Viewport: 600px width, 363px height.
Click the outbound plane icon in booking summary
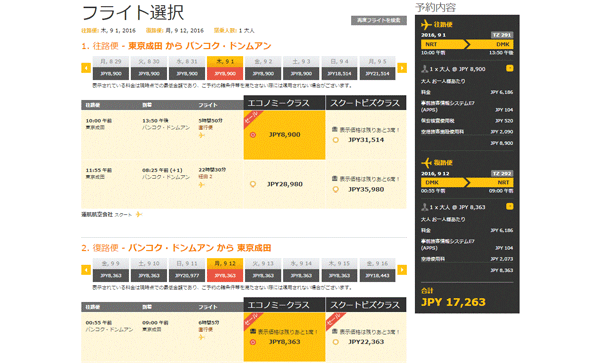[x=426, y=24]
